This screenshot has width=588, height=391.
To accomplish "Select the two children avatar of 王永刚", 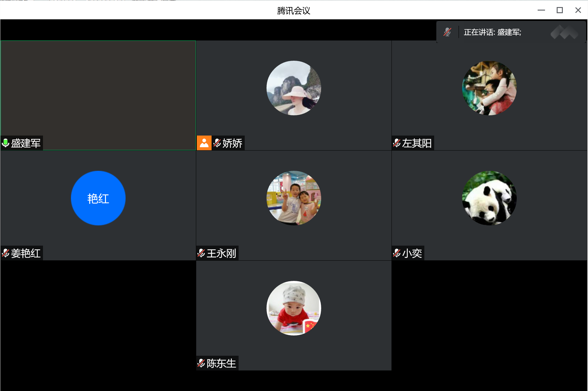I will tap(294, 198).
